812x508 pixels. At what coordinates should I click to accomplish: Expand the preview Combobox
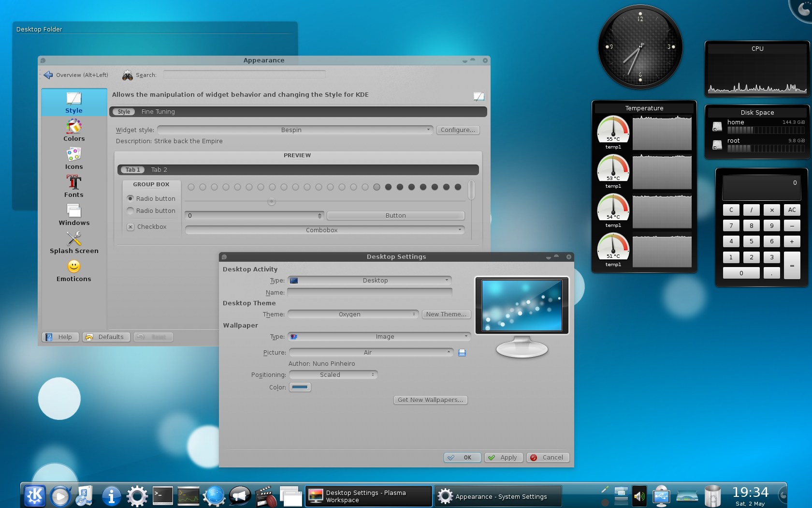[x=325, y=230]
